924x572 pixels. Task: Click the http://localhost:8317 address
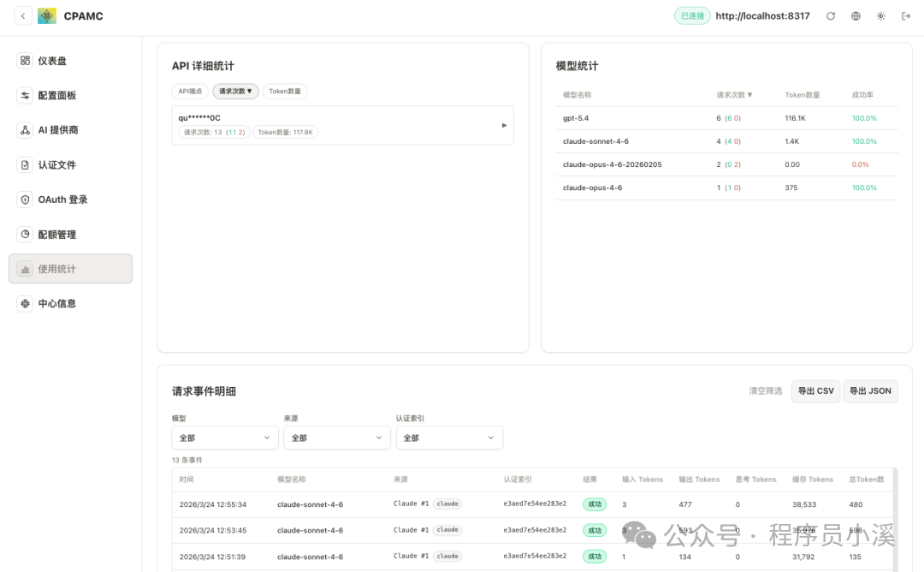[x=762, y=16]
